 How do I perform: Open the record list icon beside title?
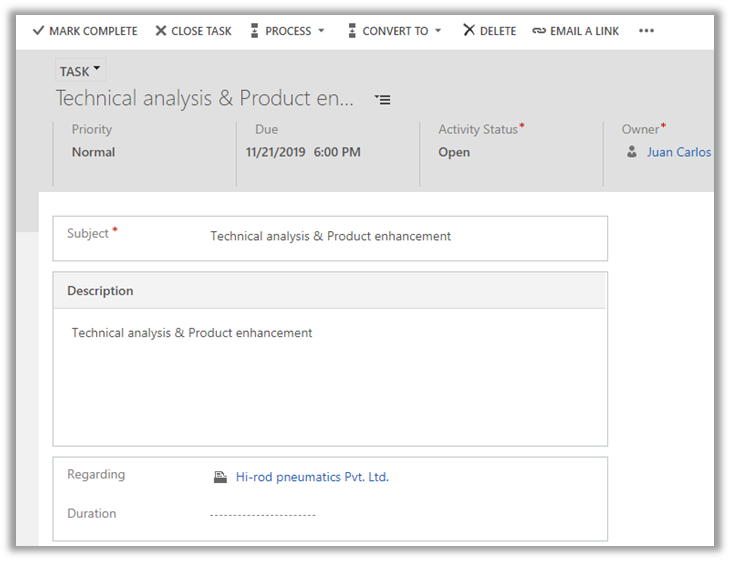pyautogui.click(x=383, y=99)
